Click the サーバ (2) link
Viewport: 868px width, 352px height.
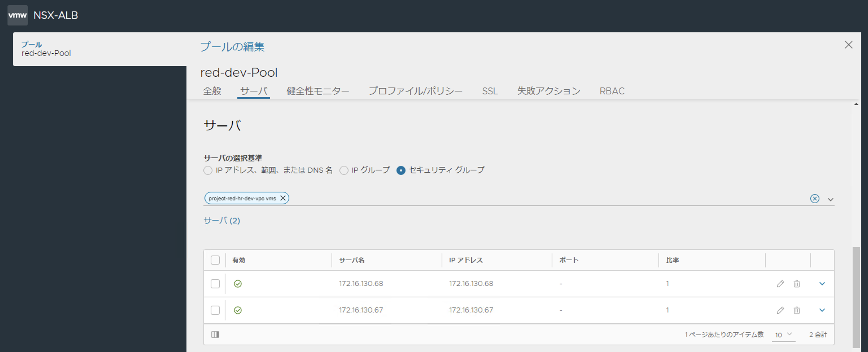(x=222, y=221)
